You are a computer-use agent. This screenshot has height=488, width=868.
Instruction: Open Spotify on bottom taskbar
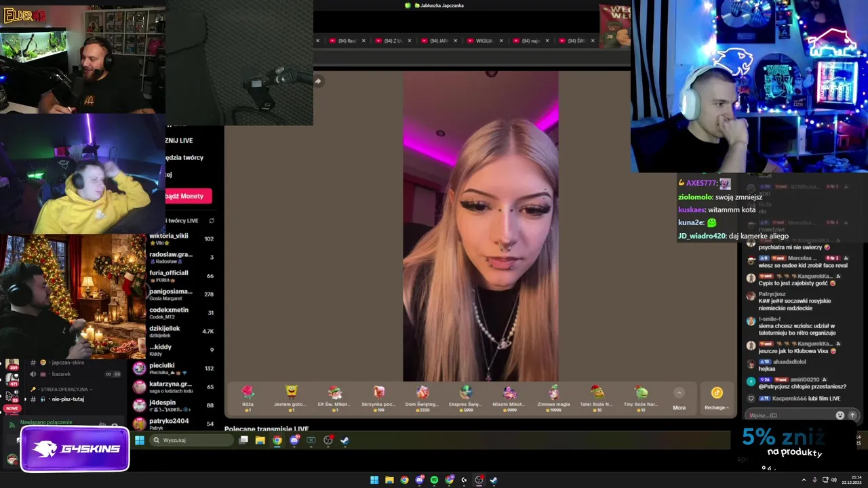[434, 480]
